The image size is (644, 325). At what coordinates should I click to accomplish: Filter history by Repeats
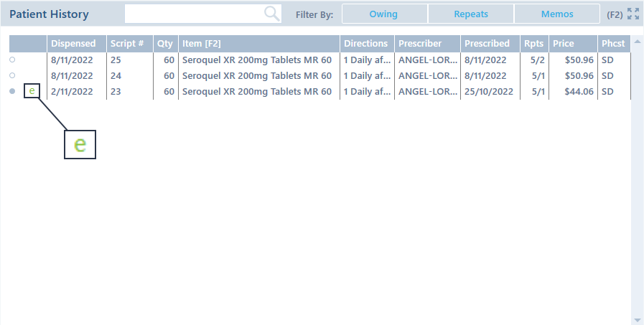470,14
